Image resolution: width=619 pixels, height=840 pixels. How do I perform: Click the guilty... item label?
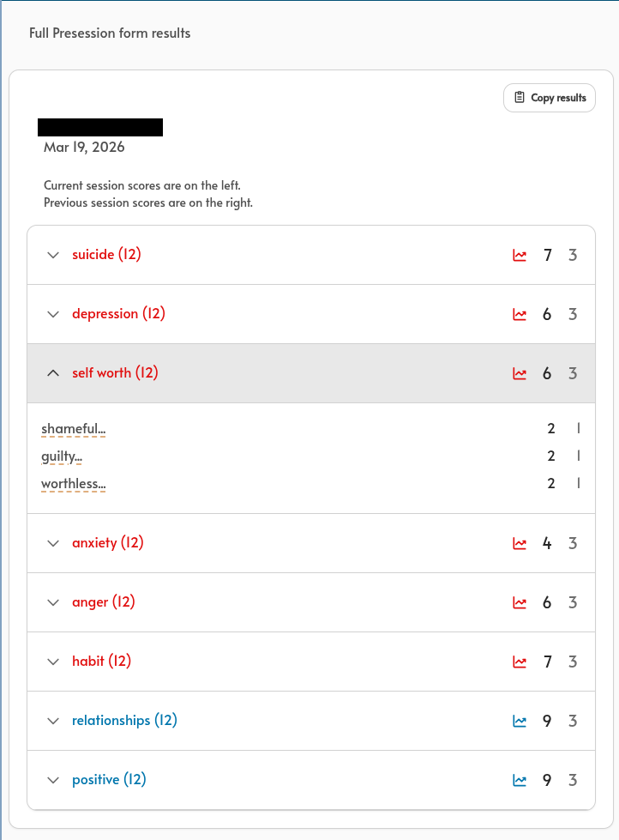62,456
